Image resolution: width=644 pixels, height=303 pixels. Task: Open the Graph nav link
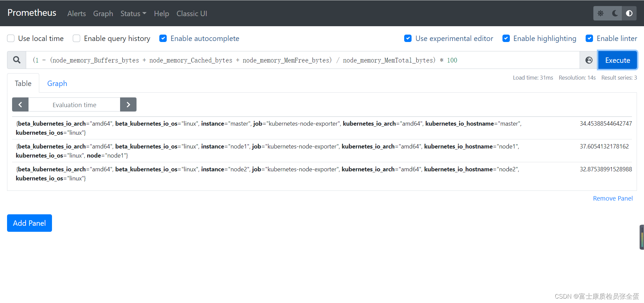tap(103, 13)
